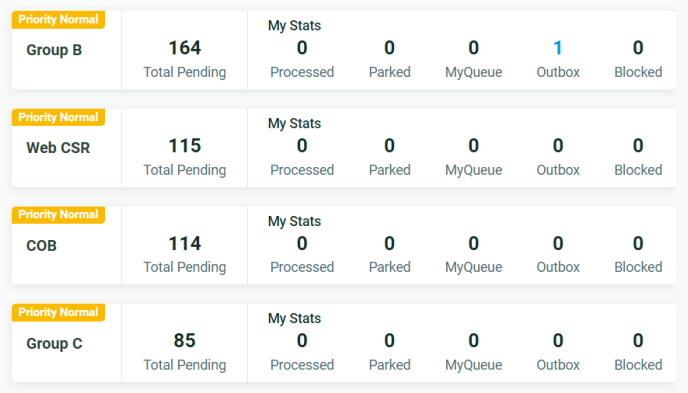Open Processed count for Group B

point(302,48)
